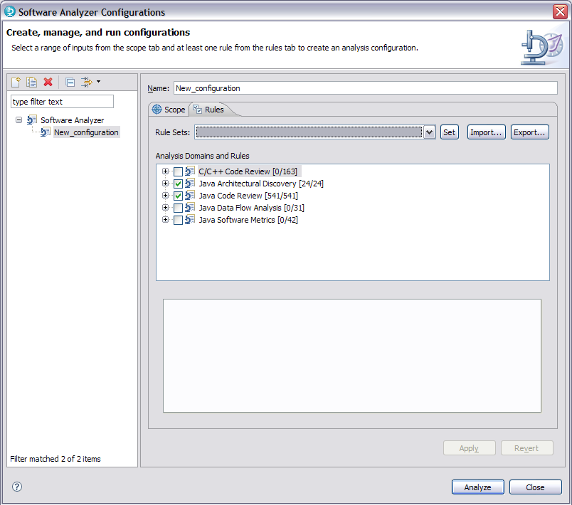The width and height of the screenshot is (572, 505).
Task: Select Java Software Metrics [0/42] row
Action: pos(248,220)
